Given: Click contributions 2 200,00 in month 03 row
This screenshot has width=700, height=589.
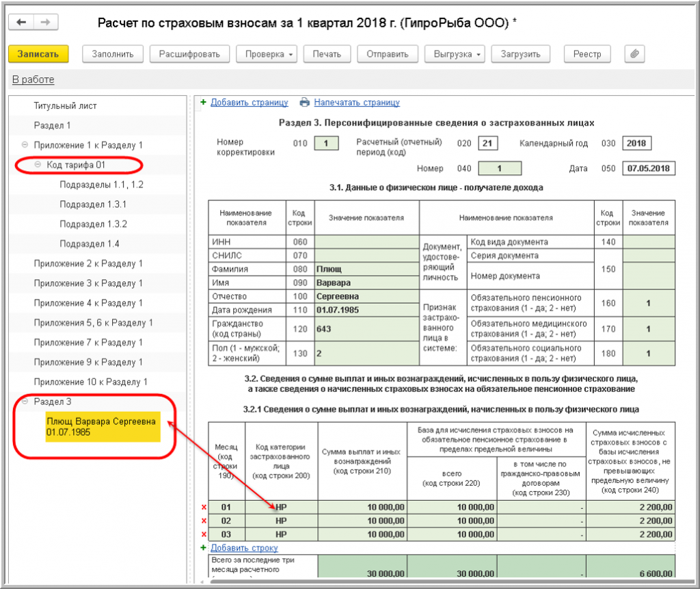Looking at the screenshot, I should [x=630, y=534].
